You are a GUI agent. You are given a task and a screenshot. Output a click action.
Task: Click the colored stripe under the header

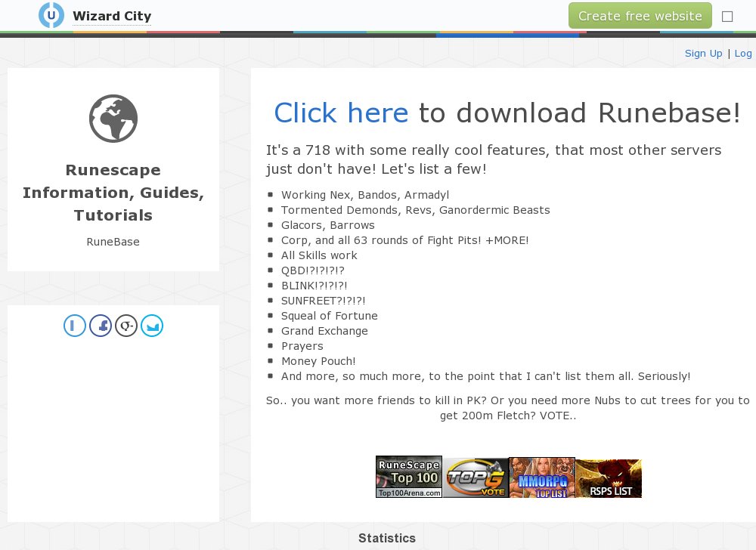point(378,33)
